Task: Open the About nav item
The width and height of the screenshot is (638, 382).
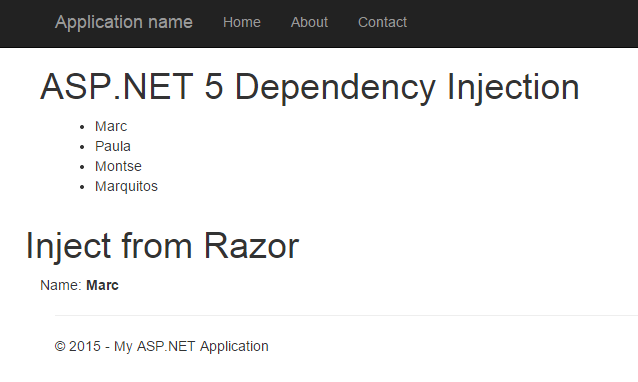Action: (x=309, y=22)
